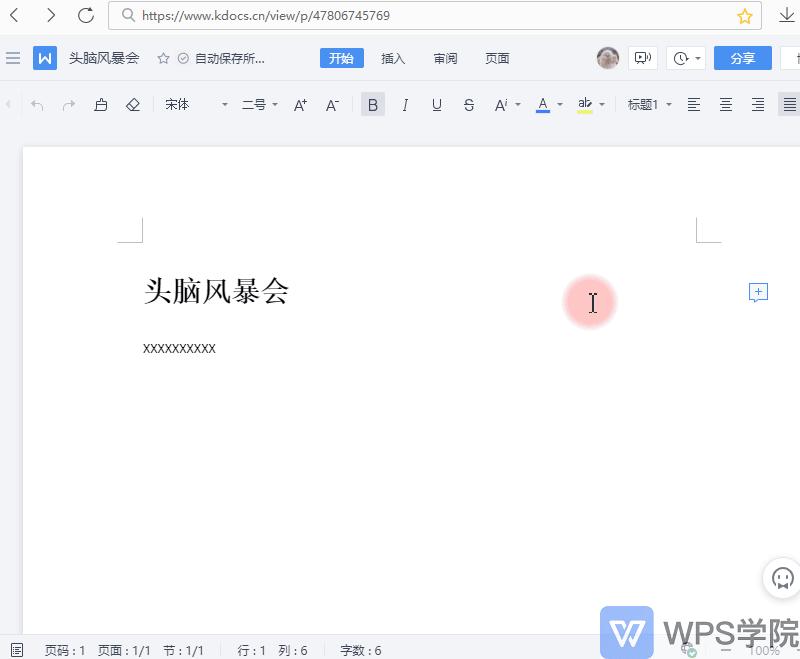Image resolution: width=800 pixels, height=659 pixels.
Task: Toggle bold formatting
Action: point(372,104)
